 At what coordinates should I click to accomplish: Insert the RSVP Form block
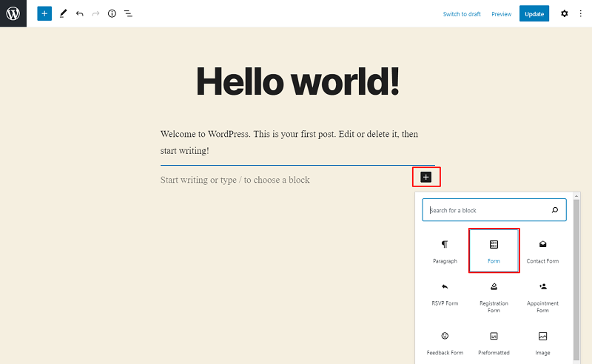pyautogui.click(x=445, y=295)
